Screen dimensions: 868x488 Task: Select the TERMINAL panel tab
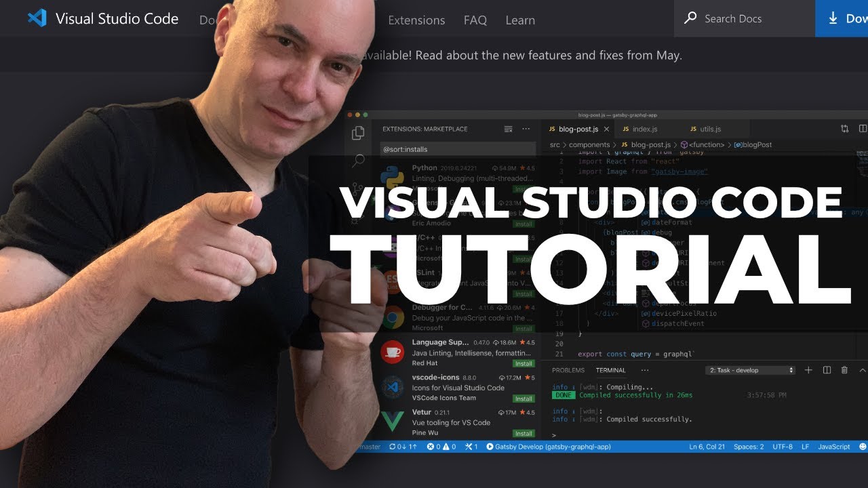tap(610, 370)
